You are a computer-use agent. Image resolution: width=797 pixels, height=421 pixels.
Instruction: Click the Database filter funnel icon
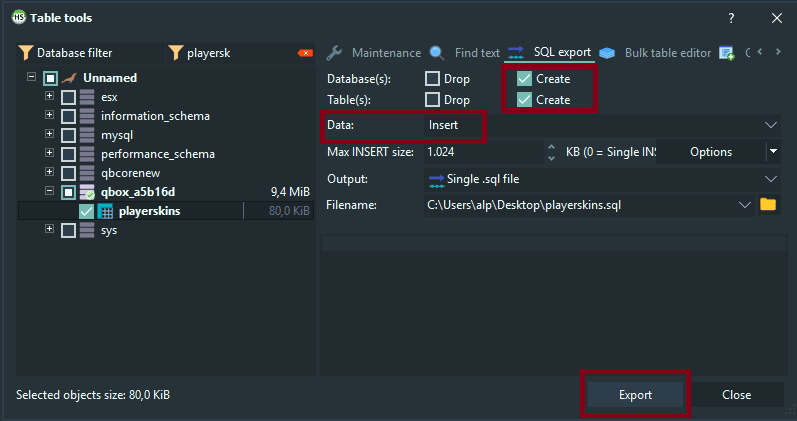tap(25, 53)
